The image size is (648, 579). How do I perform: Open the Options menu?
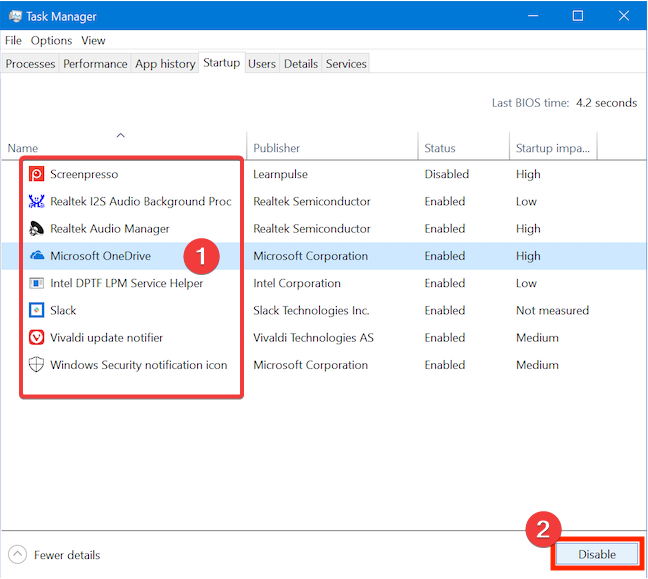pyautogui.click(x=51, y=41)
